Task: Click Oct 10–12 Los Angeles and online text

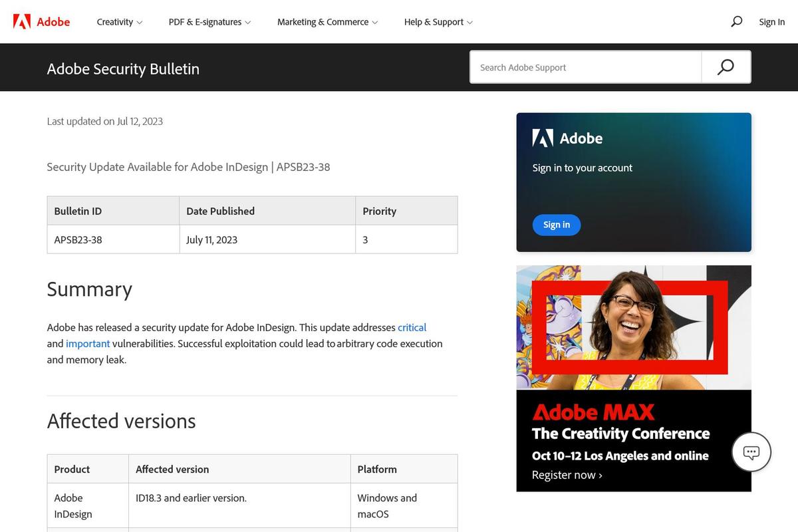Action: coord(620,456)
